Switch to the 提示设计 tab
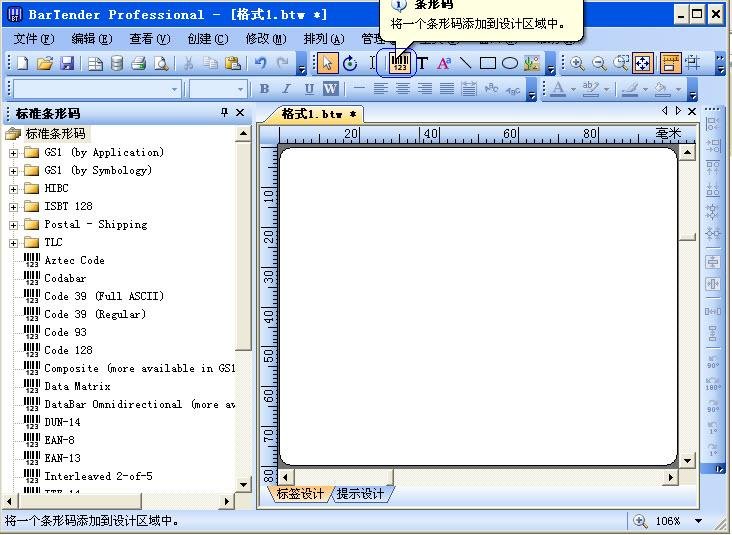Screen dimensions: 732x535 (x=360, y=494)
